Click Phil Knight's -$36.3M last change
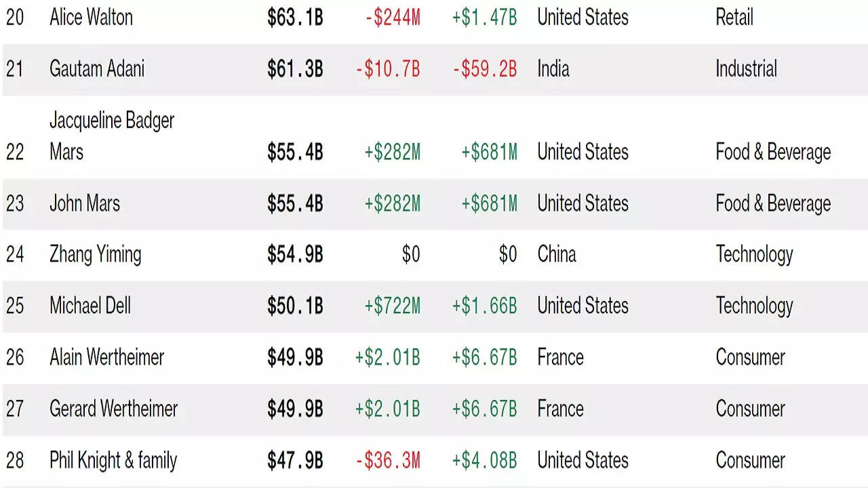Screen dimensions: 868x488 point(388,460)
